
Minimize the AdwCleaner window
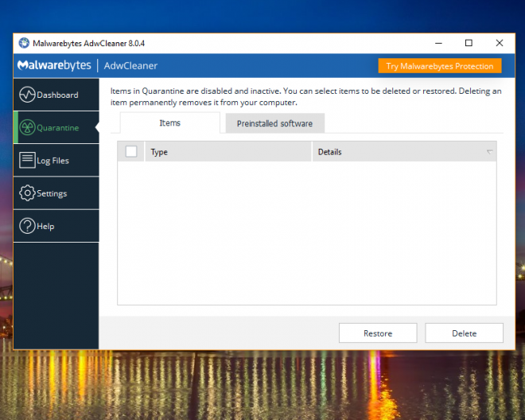pyautogui.click(x=438, y=43)
